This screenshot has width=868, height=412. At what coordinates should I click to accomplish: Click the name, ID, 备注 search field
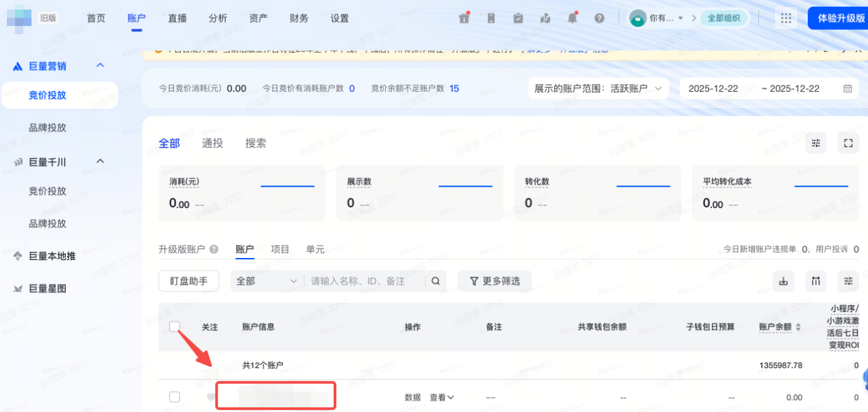click(365, 281)
